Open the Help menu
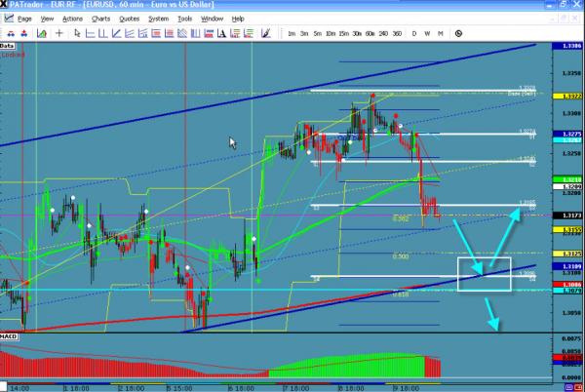The image size is (585, 392). (x=238, y=19)
